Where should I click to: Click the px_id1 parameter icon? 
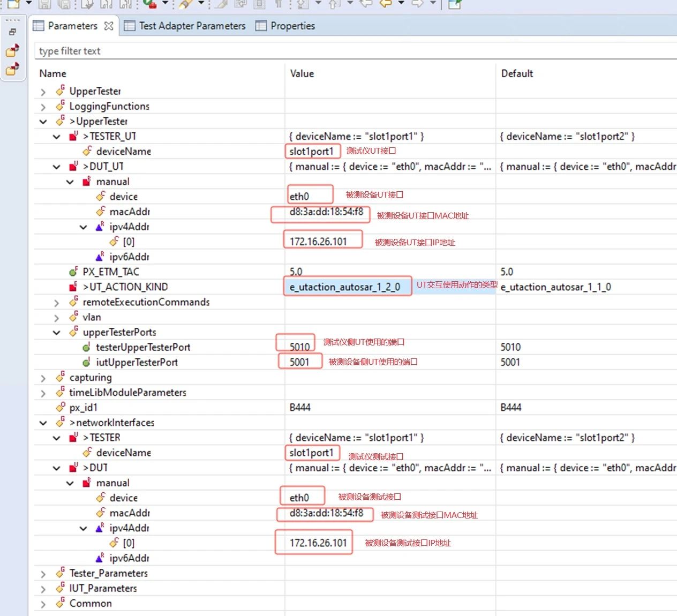(x=60, y=407)
